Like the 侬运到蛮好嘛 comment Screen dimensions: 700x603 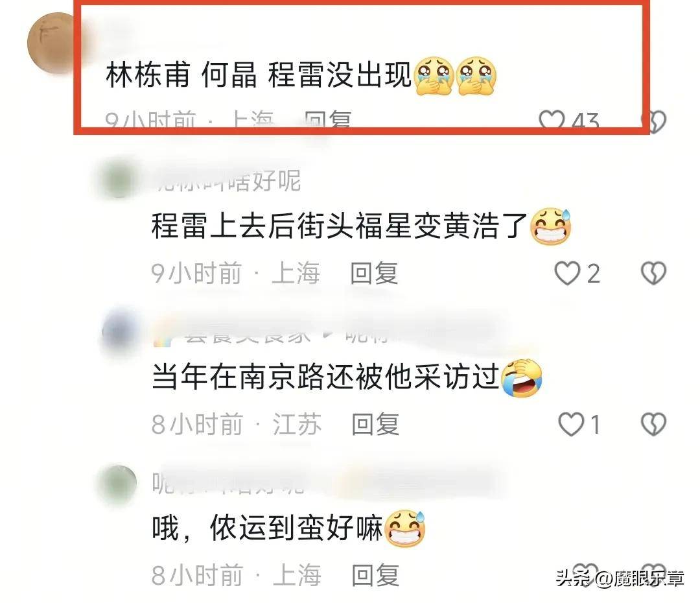click(x=586, y=574)
